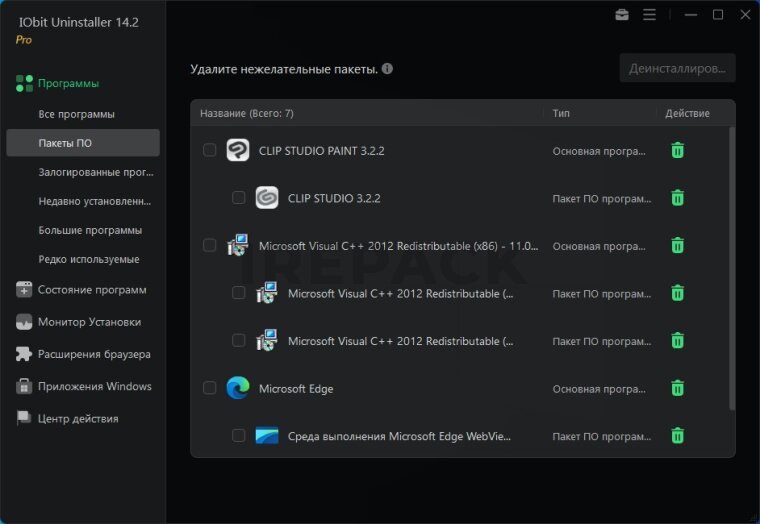Expand the Программы sidebar section
Image resolution: width=760 pixels, height=524 pixels.
[x=68, y=84]
